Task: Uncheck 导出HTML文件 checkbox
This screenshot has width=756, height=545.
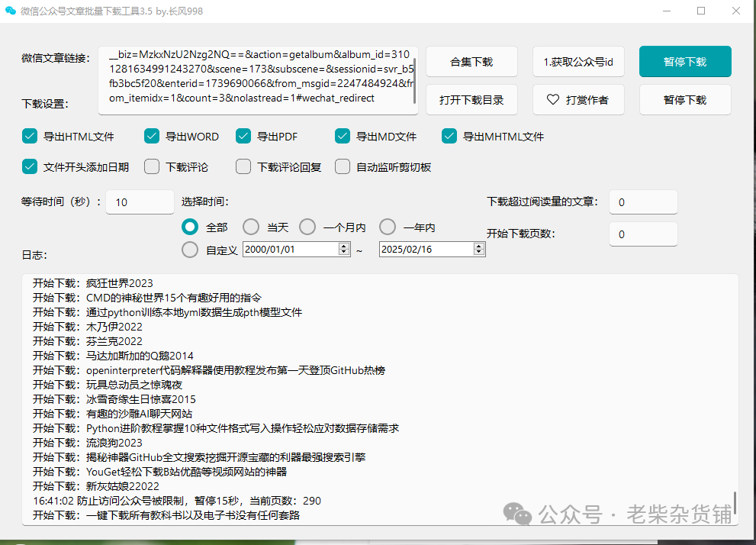Action: tap(30, 137)
